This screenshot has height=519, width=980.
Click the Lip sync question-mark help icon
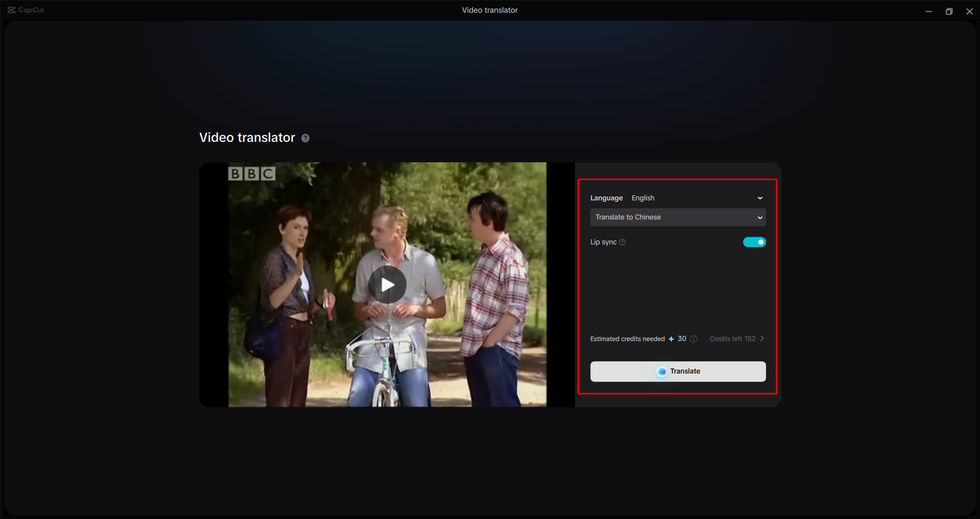(x=623, y=242)
